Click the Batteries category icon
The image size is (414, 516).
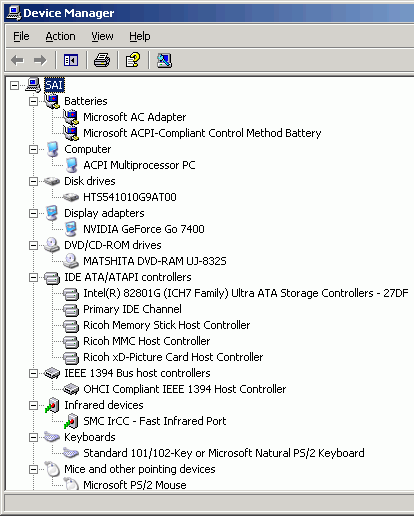[52, 101]
